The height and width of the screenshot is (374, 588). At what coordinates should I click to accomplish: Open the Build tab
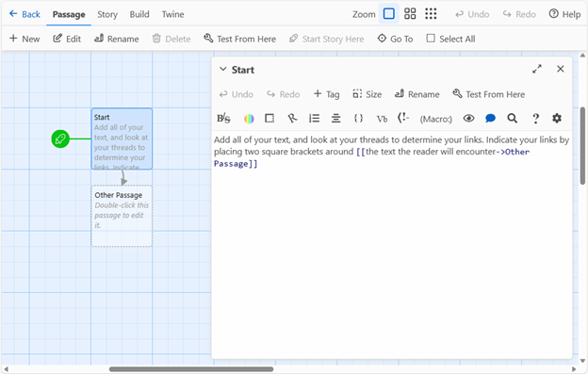point(139,14)
